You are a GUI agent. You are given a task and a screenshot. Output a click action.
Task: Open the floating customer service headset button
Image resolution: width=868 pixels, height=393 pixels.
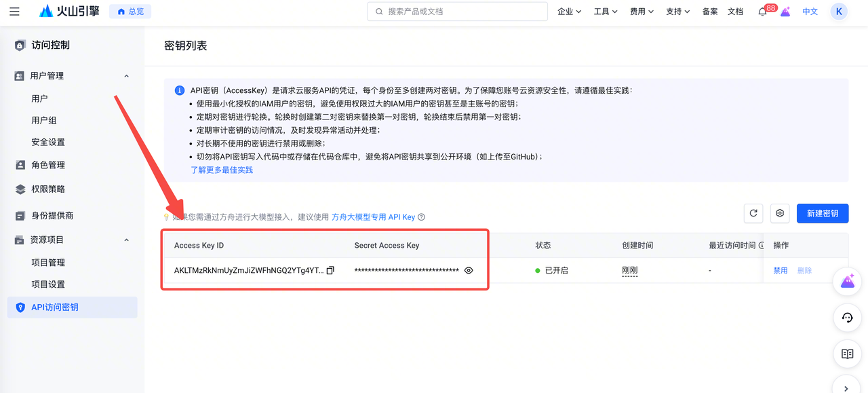847,318
